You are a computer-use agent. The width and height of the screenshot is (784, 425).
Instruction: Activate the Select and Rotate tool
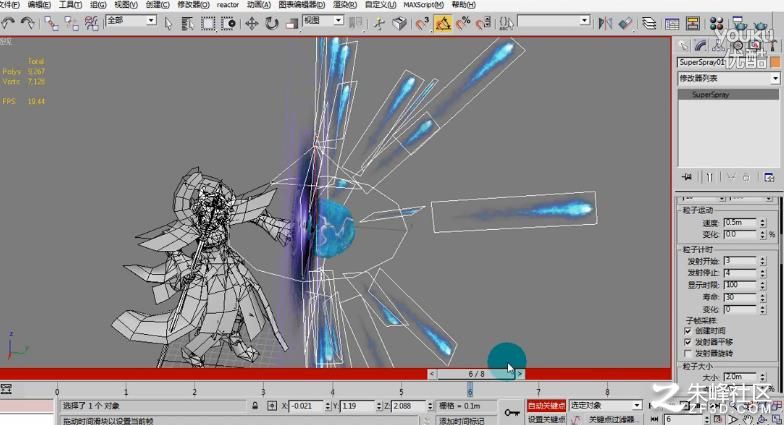point(272,23)
